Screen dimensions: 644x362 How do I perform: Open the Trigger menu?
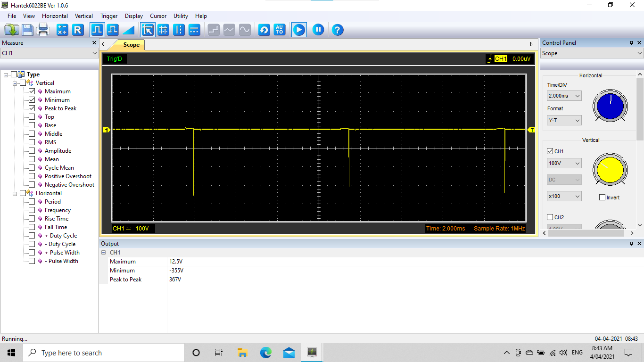pos(109,16)
